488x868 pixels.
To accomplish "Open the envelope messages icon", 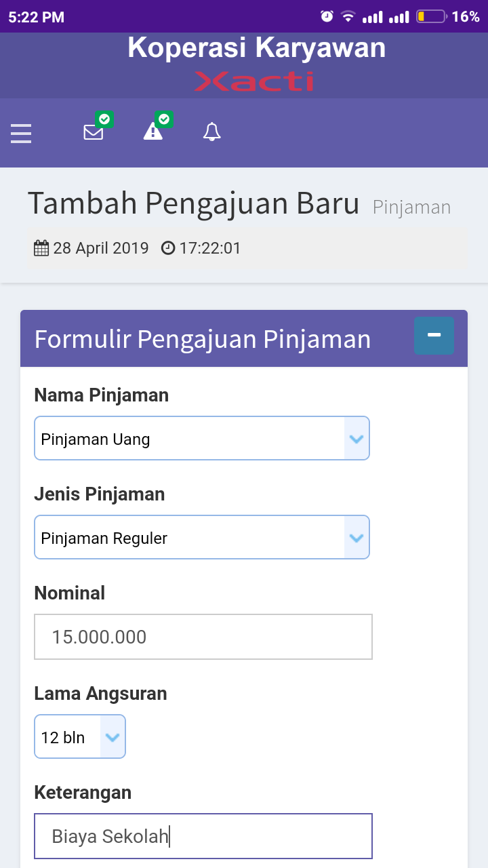I will pyautogui.click(x=94, y=132).
